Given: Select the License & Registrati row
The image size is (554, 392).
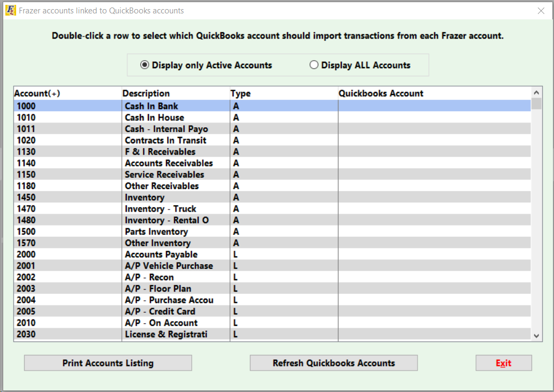Looking at the screenshot, I should pyautogui.click(x=272, y=335).
